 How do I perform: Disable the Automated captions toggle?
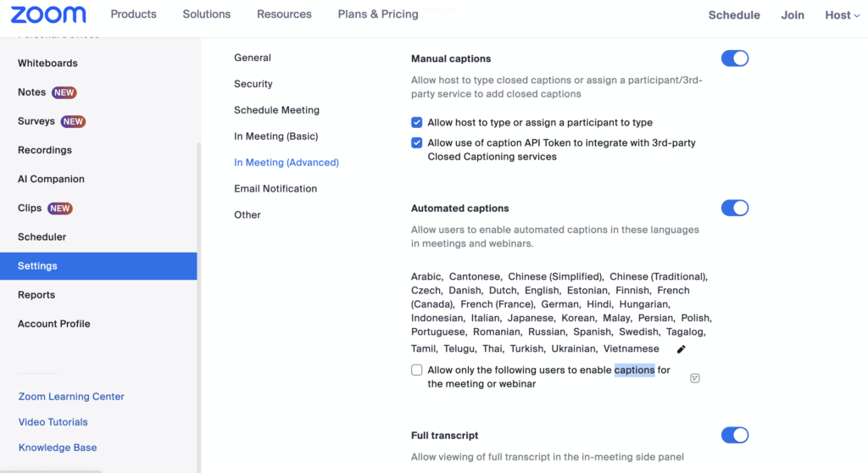[734, 208]
